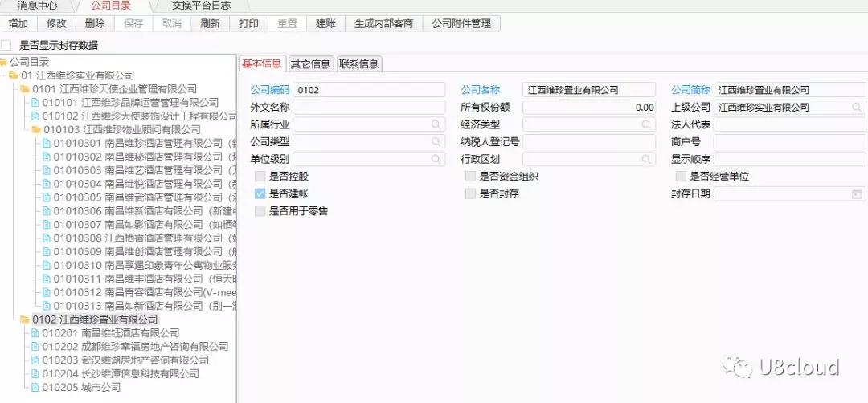Click folder icon of 0102 江西维珍置业有限公司
The height and width of the screenshot is (403, 868).
click(25, 320)
